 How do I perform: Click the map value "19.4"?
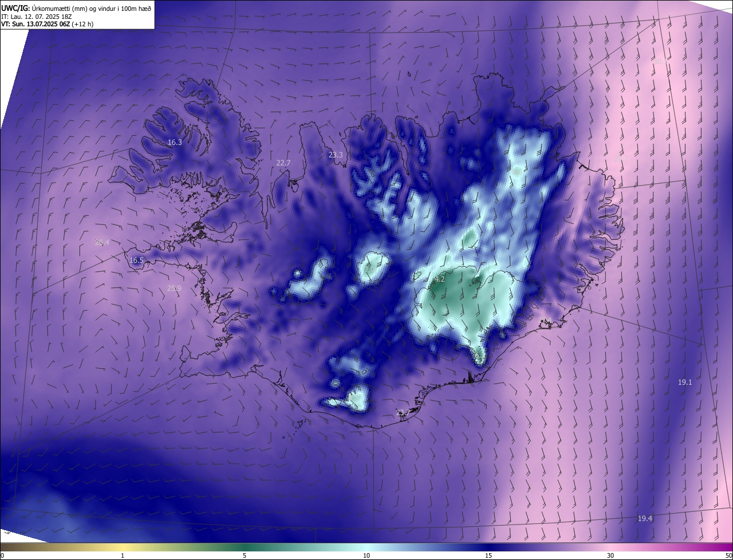tap(645, 518)
